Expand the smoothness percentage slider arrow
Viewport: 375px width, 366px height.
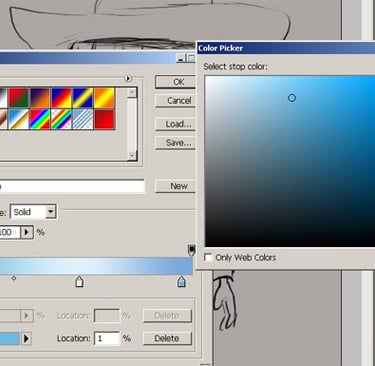click(x=27, y=232)
